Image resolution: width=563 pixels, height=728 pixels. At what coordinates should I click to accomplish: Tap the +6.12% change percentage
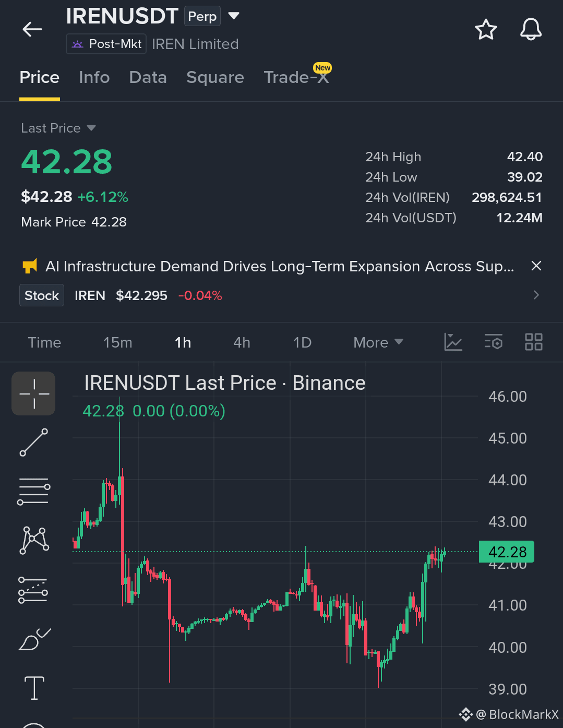pos(103,197)
